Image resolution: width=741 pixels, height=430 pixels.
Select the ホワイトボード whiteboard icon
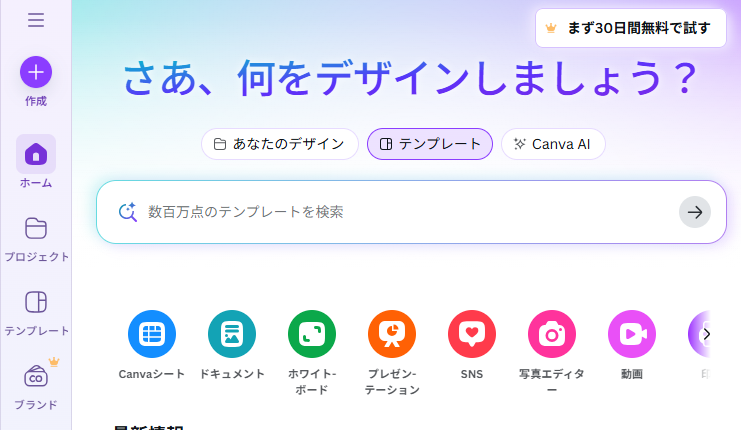click(312, 334)
